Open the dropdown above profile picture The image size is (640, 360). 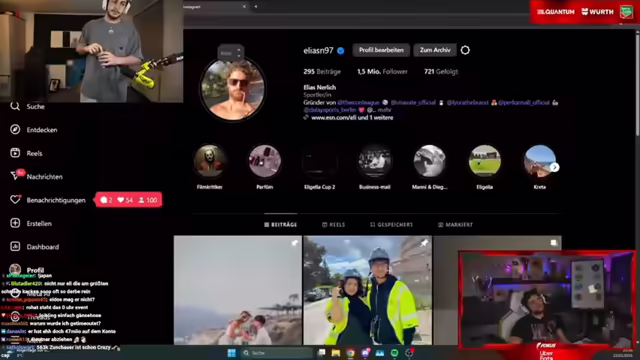click(231, 53)
